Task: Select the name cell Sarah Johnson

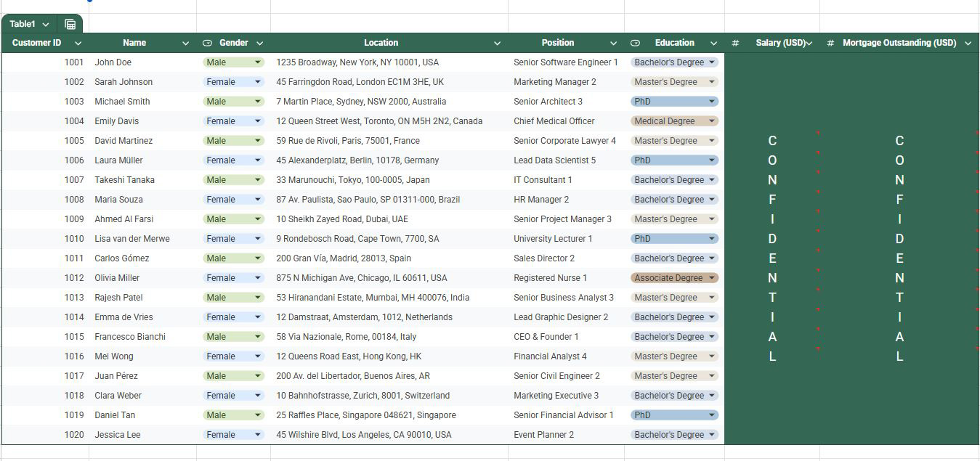Action: click(142, 82)
